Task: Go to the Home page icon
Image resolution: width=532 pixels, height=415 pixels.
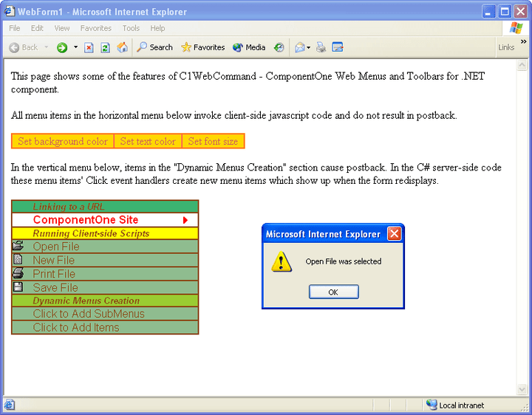Action: click(122, 47)
